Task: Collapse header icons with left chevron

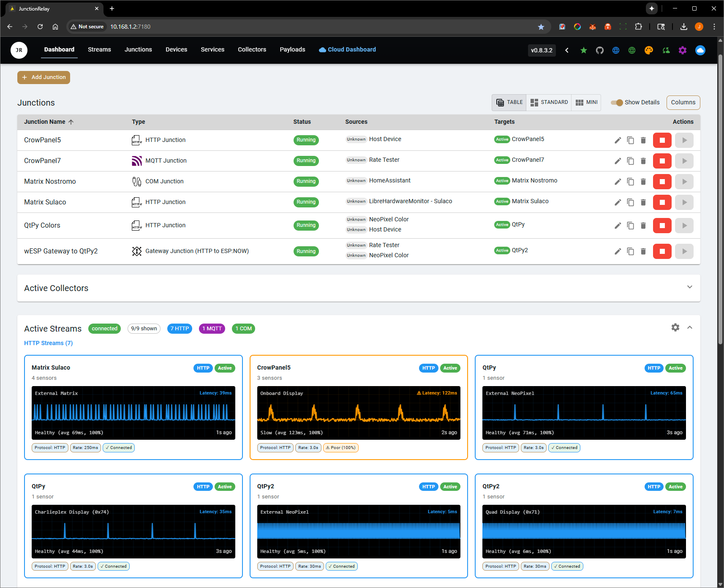Action: [x=567, y=50]
